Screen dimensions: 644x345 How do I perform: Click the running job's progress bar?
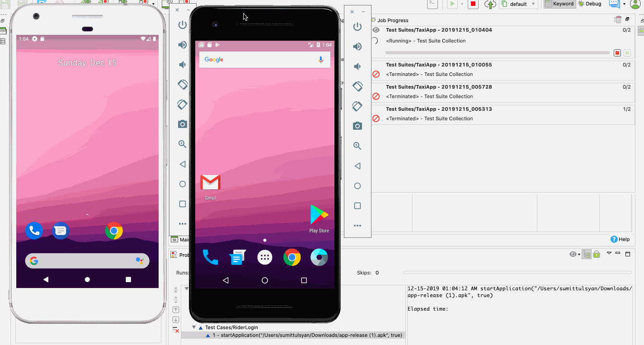pyautogui.click(x=498, y=53)
